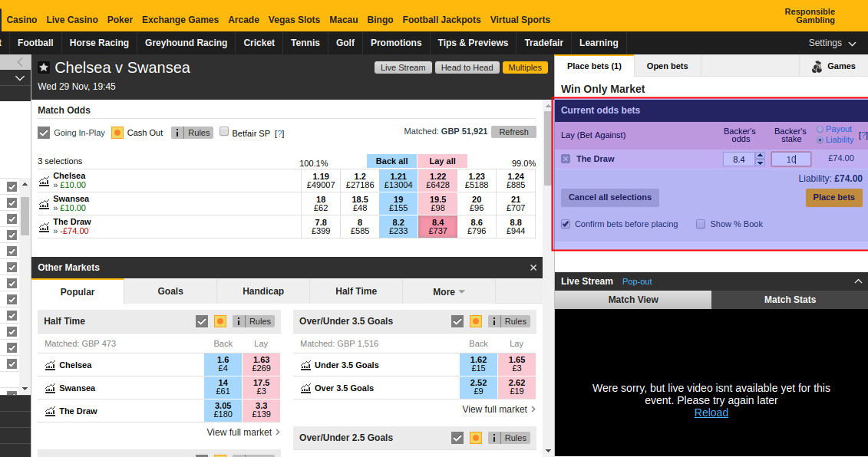Screen dimensions: 868x457
Task: Toggle Over/Under 3.5 Goals in-play check
Action: pos(457,321)
